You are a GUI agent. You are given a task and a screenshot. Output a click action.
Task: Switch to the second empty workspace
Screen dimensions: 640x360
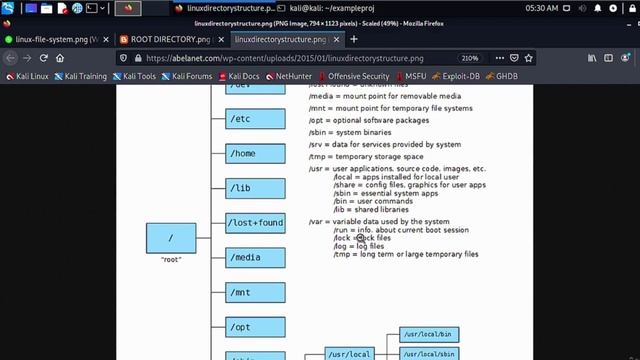pos(156,8)
